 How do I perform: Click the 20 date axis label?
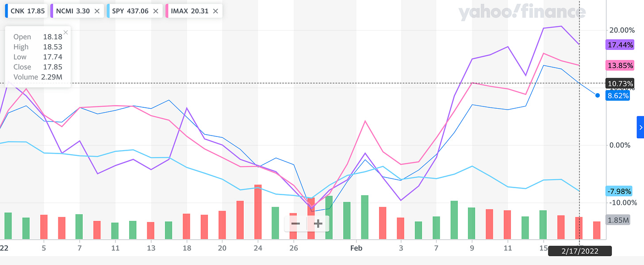[222, 248]
